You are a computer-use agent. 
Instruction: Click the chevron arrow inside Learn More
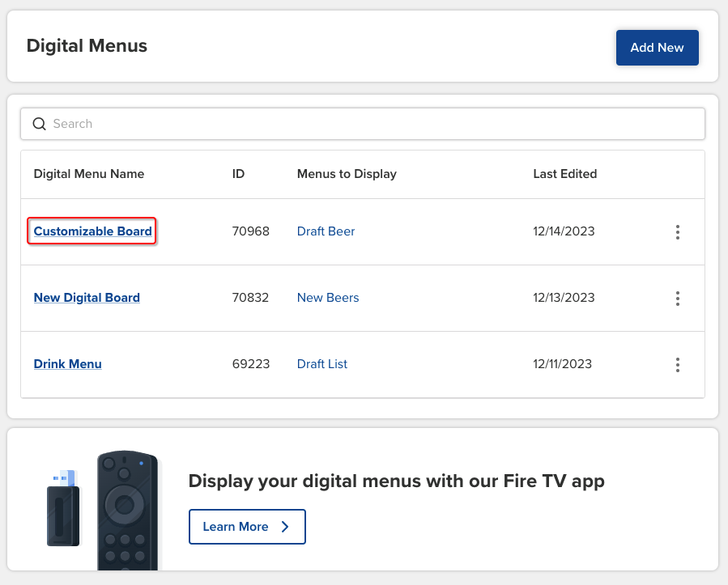(285, 526)
